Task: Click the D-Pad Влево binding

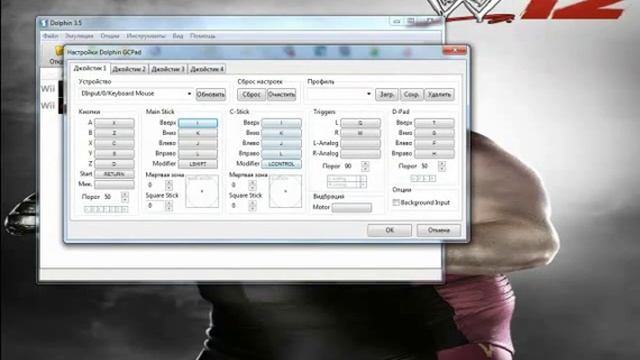Action: (x=434, y=143)
